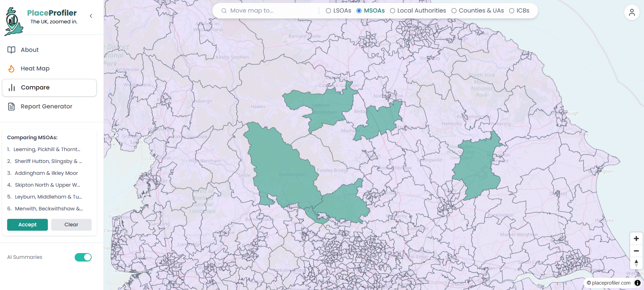644x290 pixels.
Task: Click the PlaceProfiler title text
Action: (52, 13)
